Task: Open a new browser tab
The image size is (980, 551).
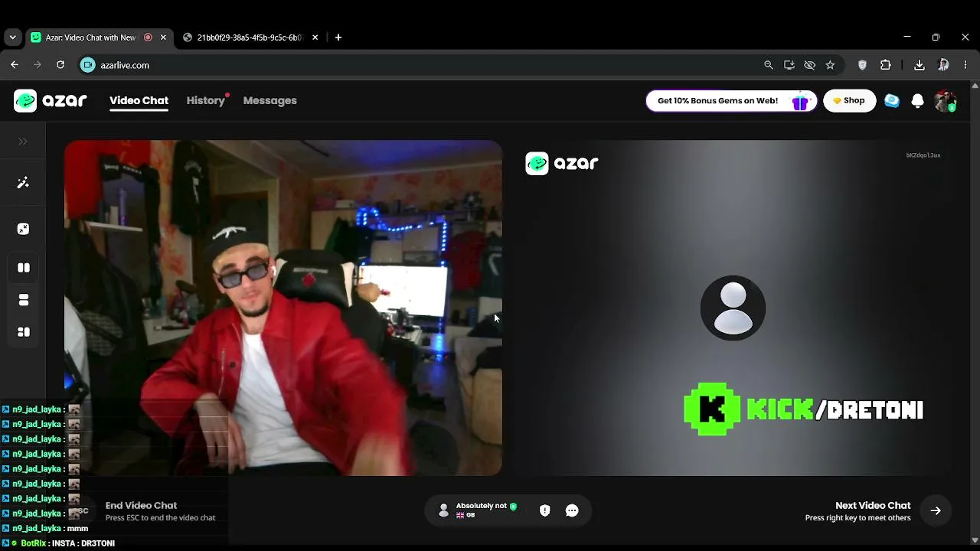Action: click(338, 37)
